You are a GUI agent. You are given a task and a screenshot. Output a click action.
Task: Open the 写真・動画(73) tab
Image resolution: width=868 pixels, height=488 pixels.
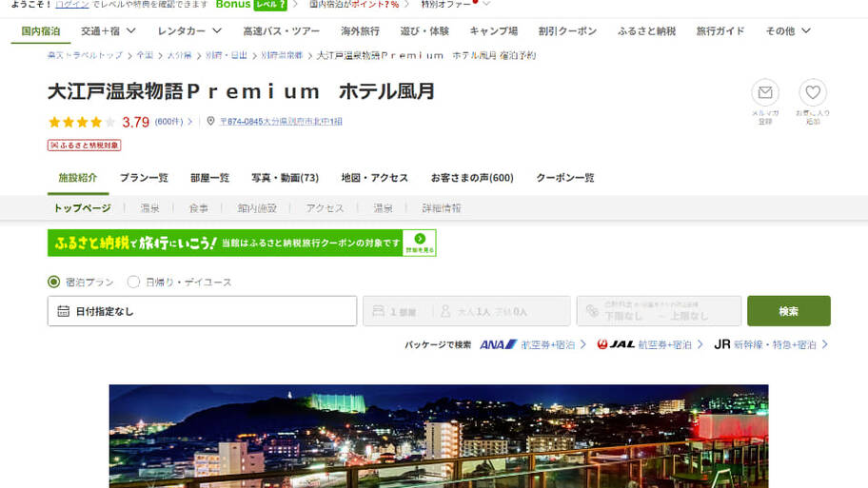(285, 178)
